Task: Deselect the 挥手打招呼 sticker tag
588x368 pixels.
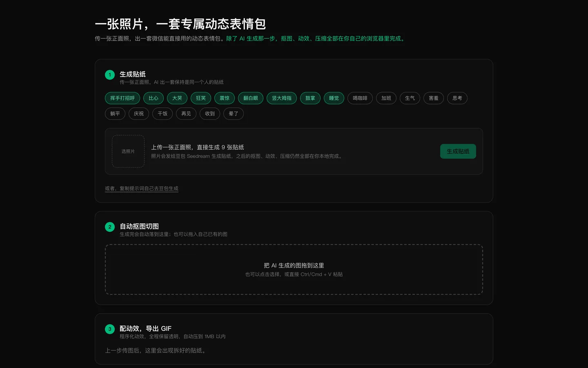Action: [x=122, y=98]
